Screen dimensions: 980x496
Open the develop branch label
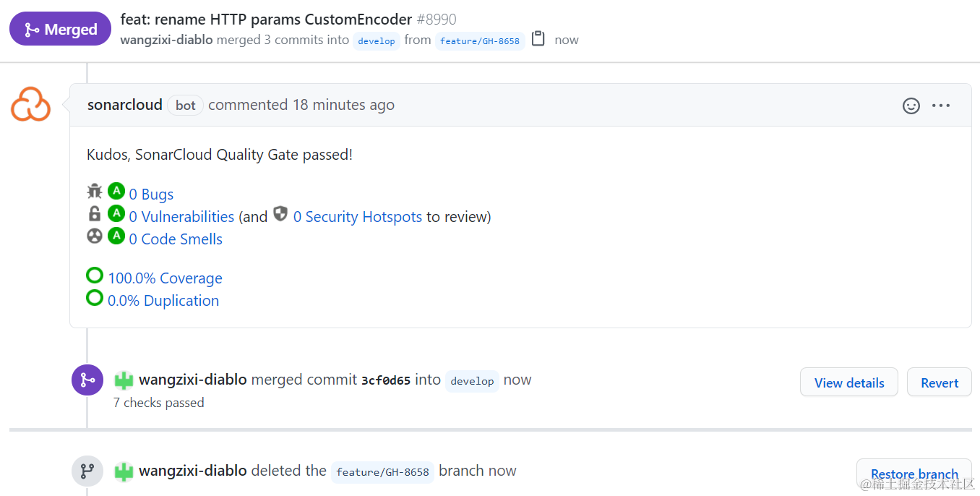(377, 40)
